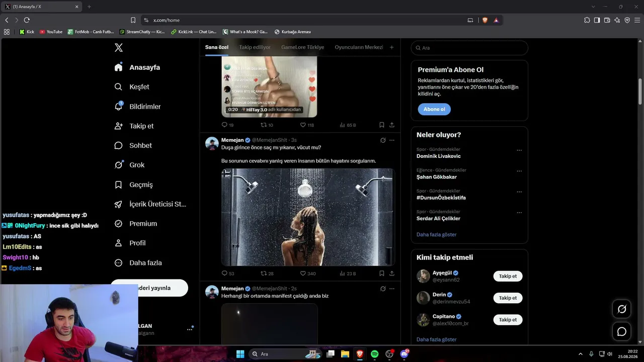Click the plus icon after timeline tabs
The width and height of the screenshot is (644, 362).
pyautogui.click(x=391, y=47)
